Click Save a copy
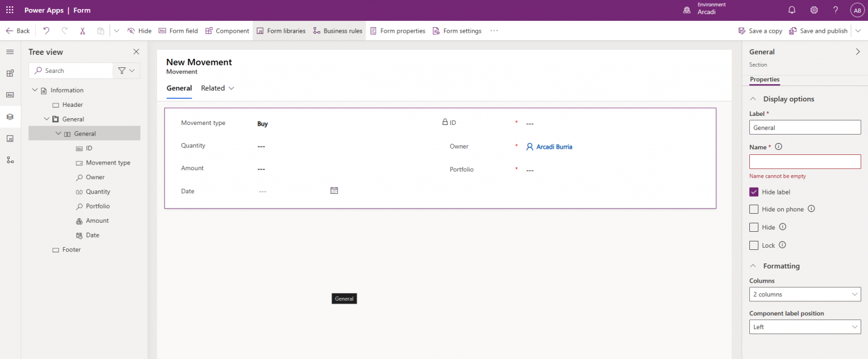 (760, 31)
